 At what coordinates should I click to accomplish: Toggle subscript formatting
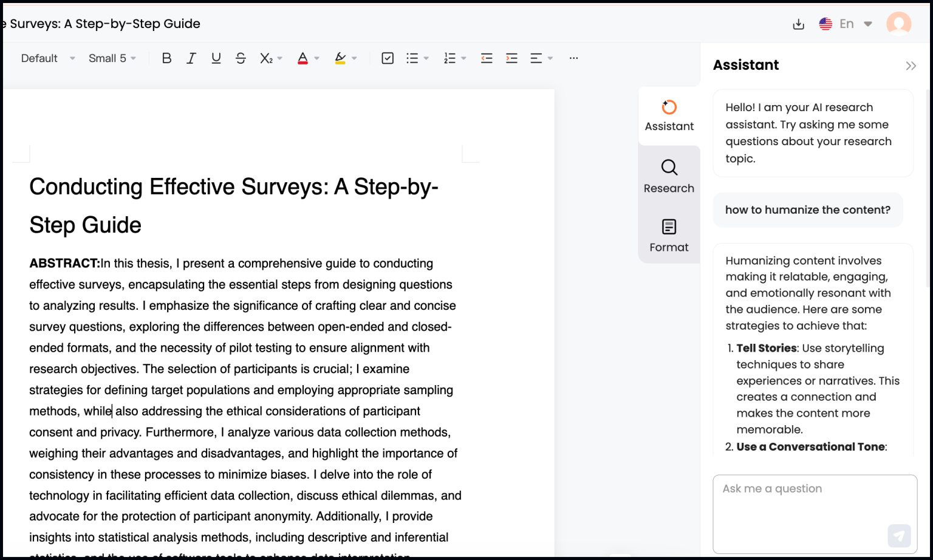(x=265, y=58)
